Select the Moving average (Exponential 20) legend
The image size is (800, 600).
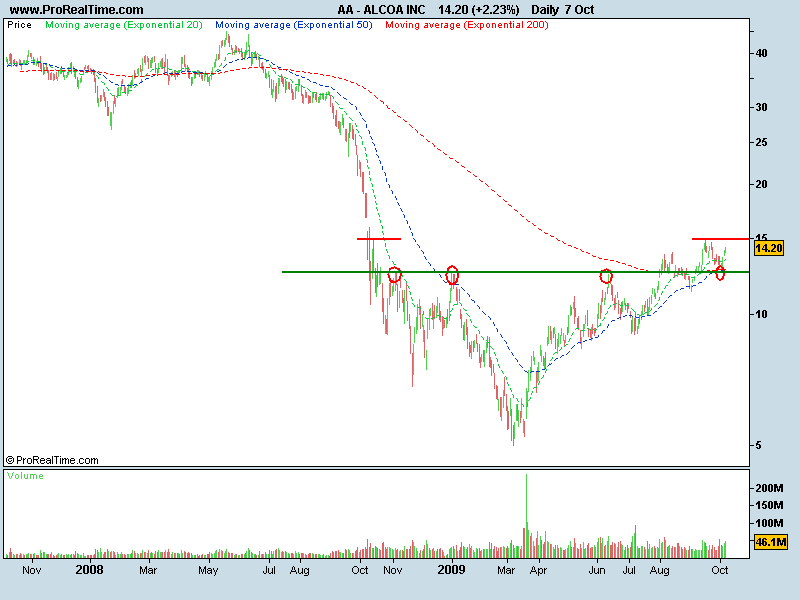pyautogui.click(x=124, y=25)
